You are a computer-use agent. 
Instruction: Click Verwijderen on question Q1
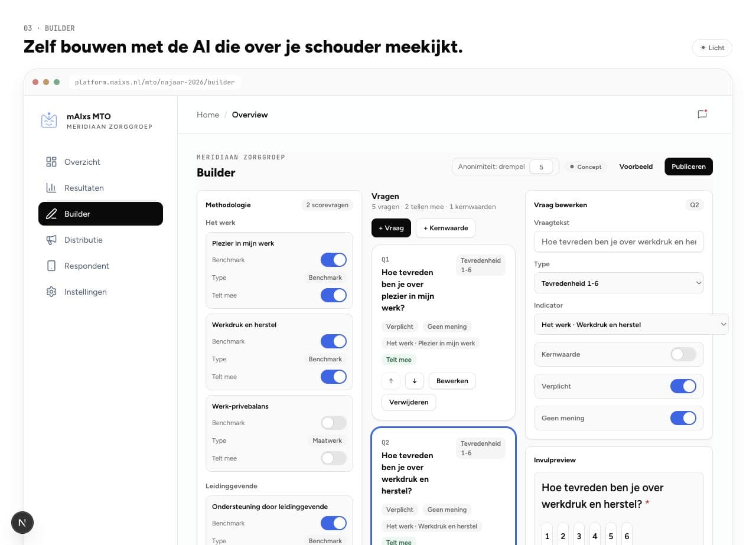[409, 402]
